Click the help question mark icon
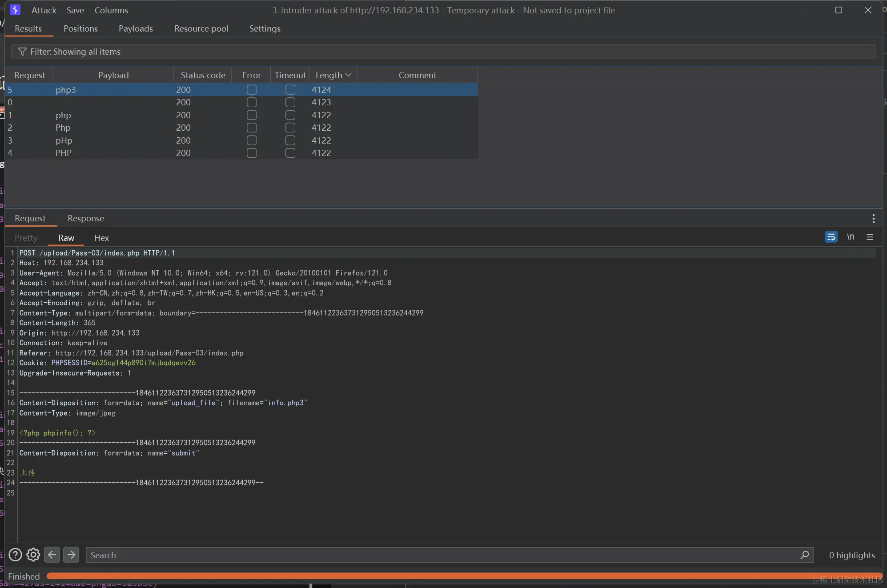887x588 pixels. tap(15, 555)
